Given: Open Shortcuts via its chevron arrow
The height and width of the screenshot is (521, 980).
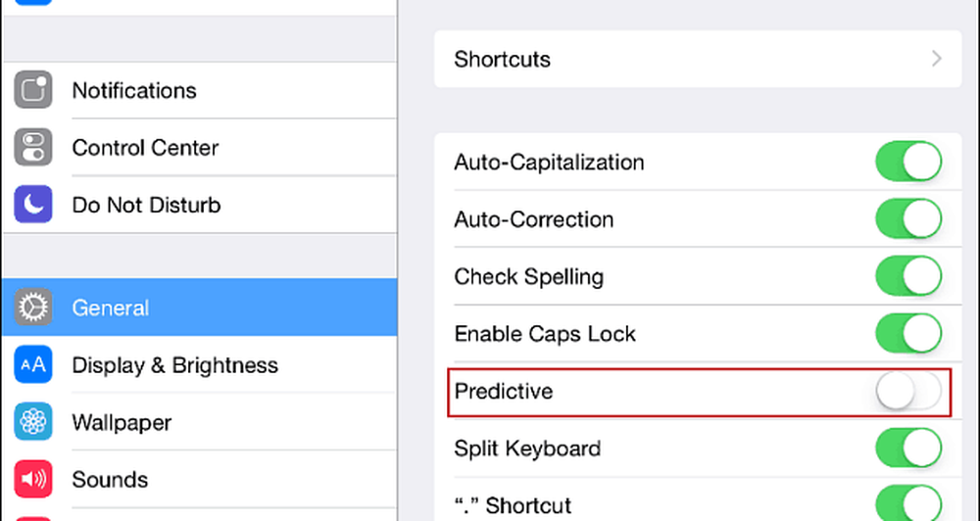Looking at the screenshot, I should point(937,59).
